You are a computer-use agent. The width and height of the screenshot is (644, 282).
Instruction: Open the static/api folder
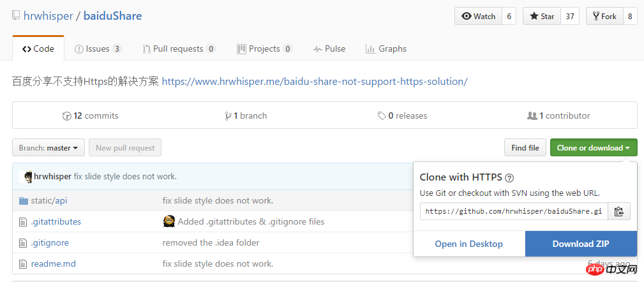click(49, 200)
